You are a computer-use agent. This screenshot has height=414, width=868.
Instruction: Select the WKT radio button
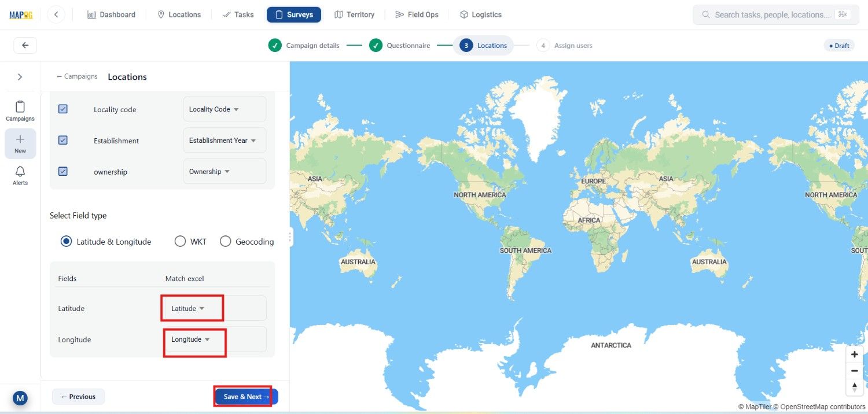(180, 241)
